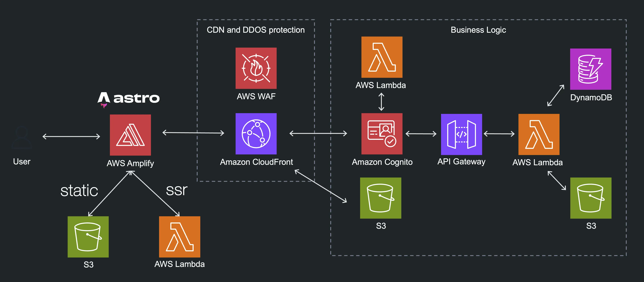Image resolution: width=644 pixels, height=282 pixels.
Task: Click the Astro logo
Action: coord(129,99)
